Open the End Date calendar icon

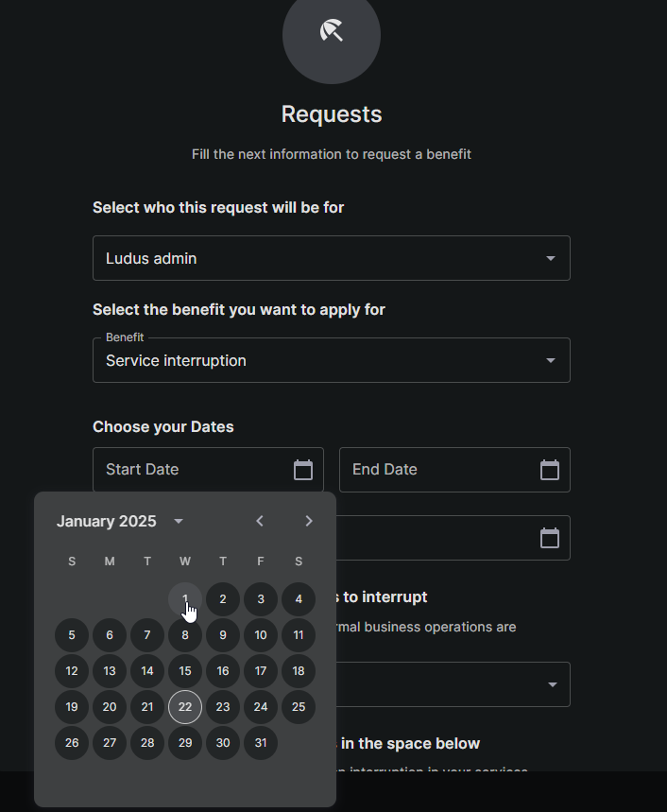(550, 470)
